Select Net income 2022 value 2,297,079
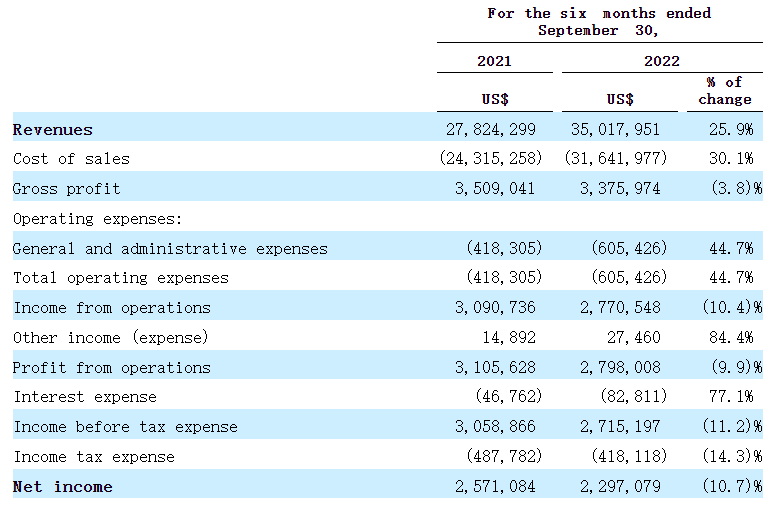This screenshot has width=776, height=506. (619, 487)
